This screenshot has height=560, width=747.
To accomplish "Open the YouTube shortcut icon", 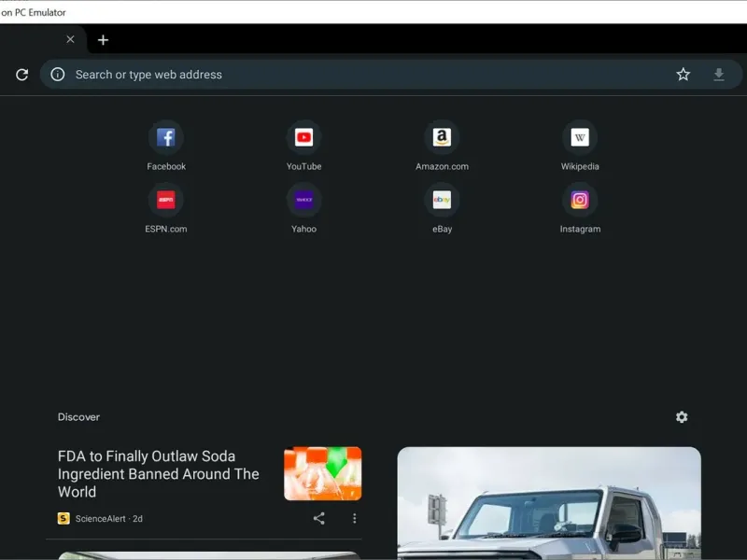I will click(x=304, y=137).
